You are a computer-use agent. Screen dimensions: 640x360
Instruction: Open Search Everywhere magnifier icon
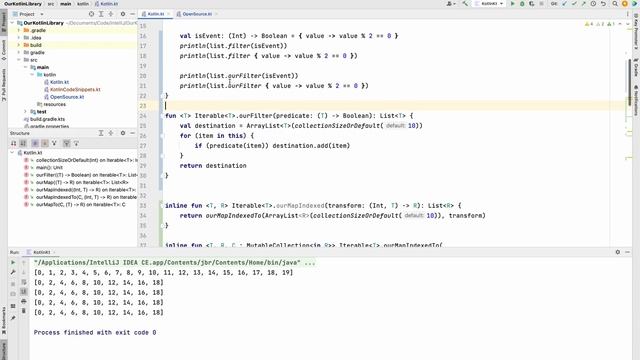pyautogui.click(x=615, y=4)
